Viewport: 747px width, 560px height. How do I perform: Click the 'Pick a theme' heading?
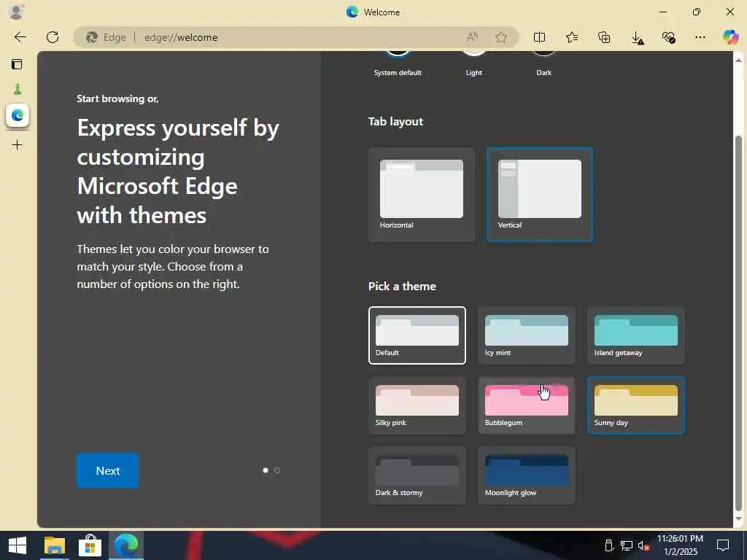pos(402,286)
